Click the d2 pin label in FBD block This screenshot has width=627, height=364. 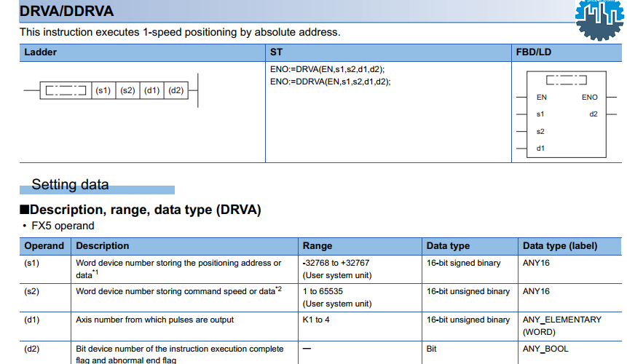pyautogui.click(x=594, y=114)
